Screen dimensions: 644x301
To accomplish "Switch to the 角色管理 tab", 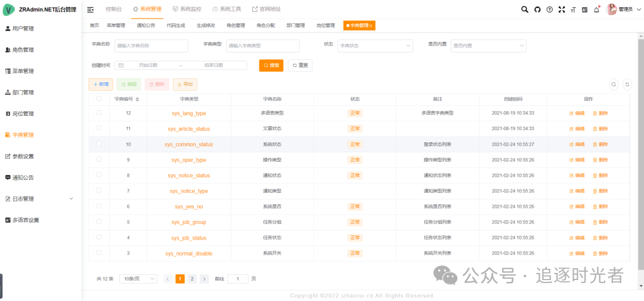I will [x=236, y=26].
